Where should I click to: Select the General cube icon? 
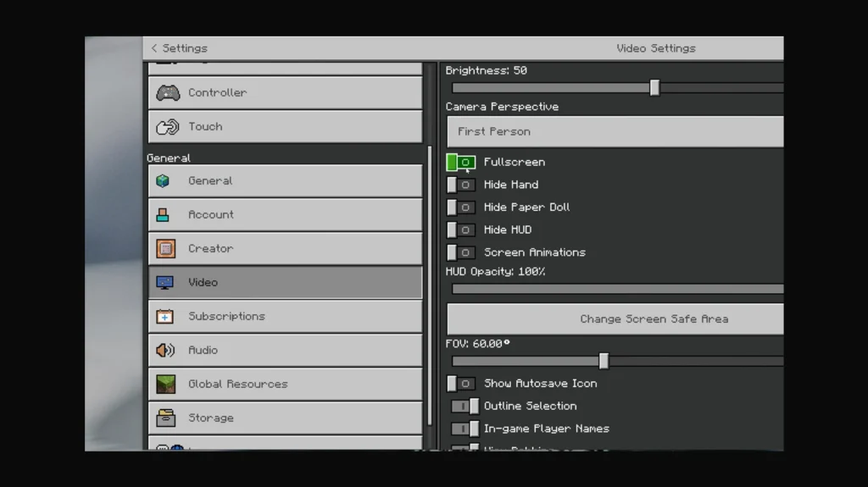click(x=164, y=181)
